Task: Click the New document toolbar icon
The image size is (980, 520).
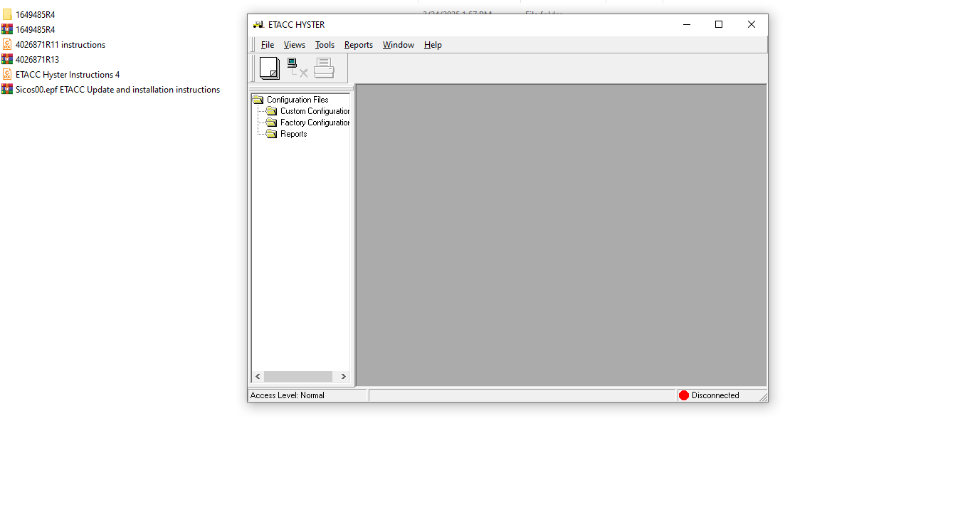Action: pos(270,68)
